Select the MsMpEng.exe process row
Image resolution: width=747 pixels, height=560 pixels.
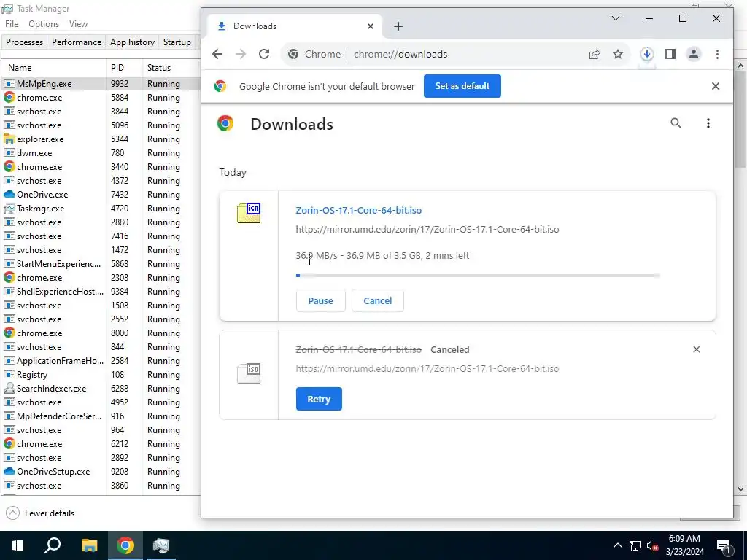pyautogui.click(x=101, y=84)
